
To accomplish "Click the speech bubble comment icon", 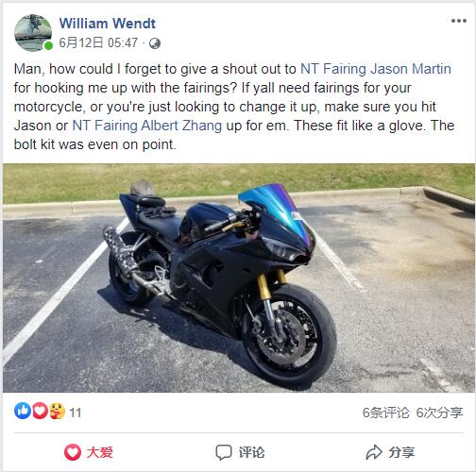I will 224,452.
